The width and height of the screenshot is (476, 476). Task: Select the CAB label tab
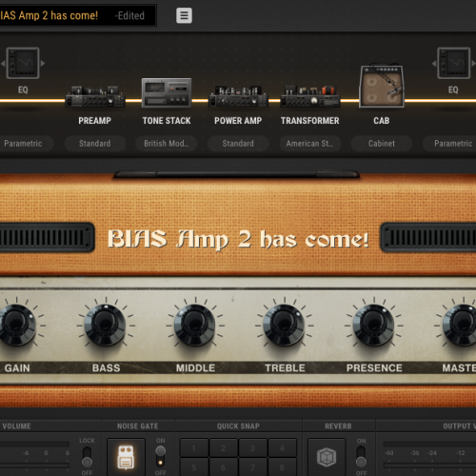[382, 121]
